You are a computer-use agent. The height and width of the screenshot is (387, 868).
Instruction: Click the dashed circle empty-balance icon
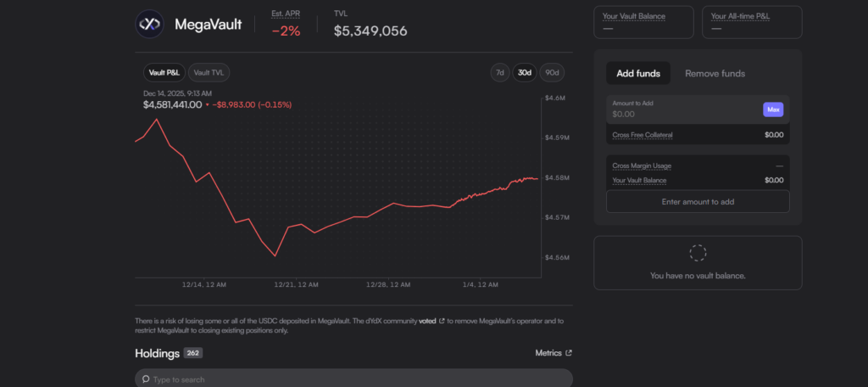point(698,253)
